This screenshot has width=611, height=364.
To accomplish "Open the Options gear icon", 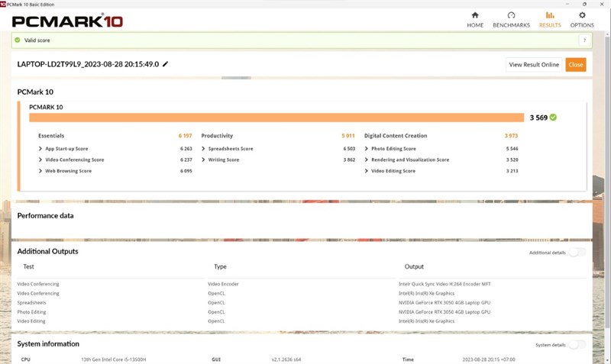I will point(582,15).
